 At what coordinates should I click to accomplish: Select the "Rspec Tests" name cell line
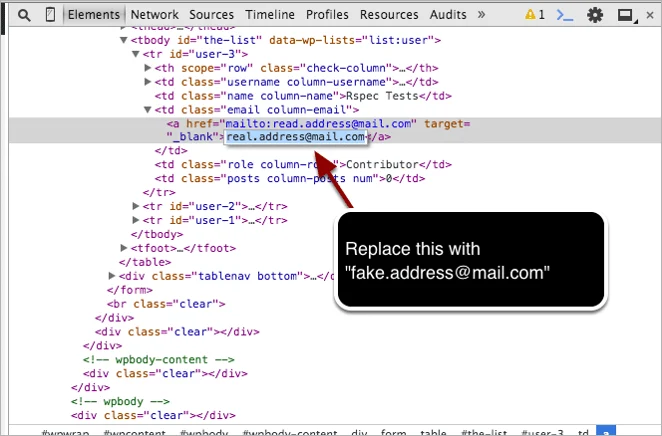pyautogui.click(x=303, y=96)
